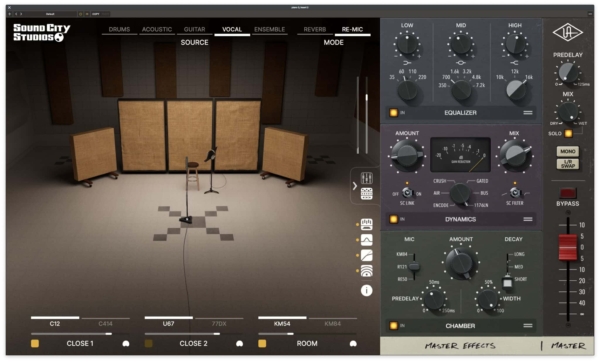Toggle the Equalizer IN switch
The height and width of the screenshot is (362, 600).
click(393, 113)
